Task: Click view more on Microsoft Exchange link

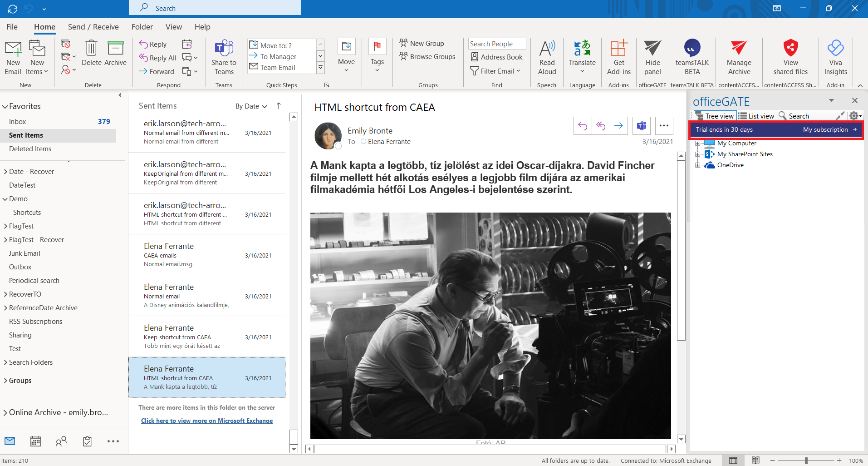Action: (207, 421)
